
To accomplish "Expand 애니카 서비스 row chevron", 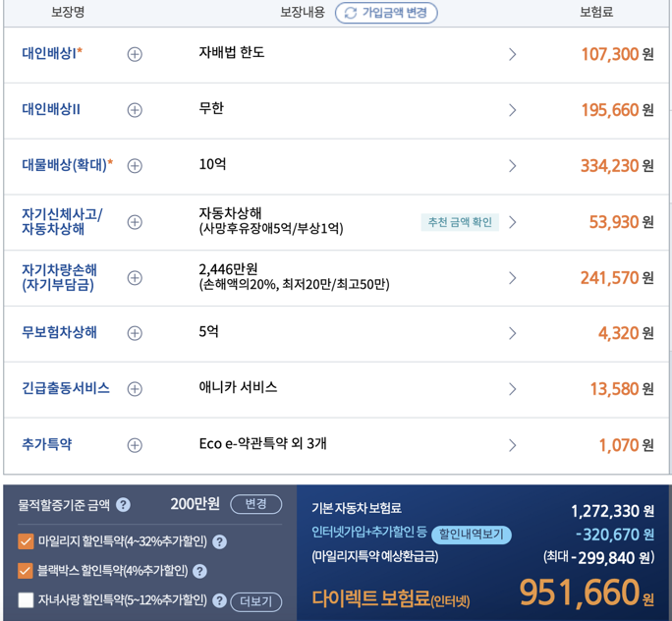I will click(x=512, y=389).
